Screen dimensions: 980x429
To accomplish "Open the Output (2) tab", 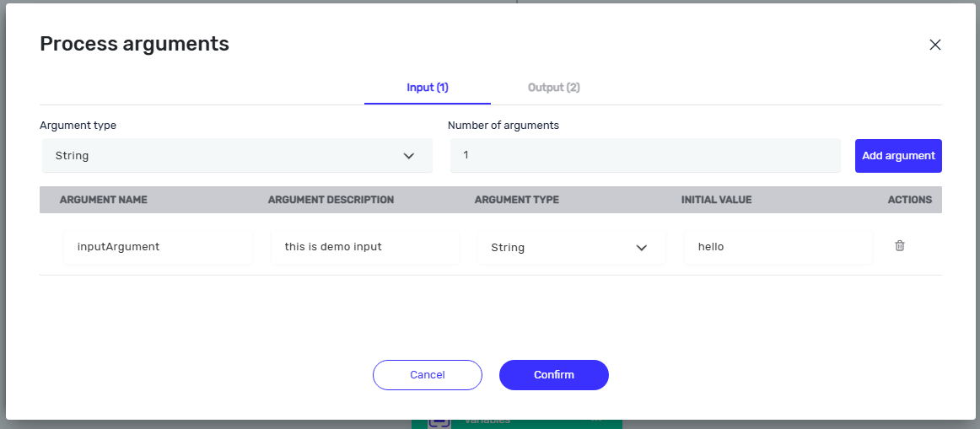I will tap(554, 88).
